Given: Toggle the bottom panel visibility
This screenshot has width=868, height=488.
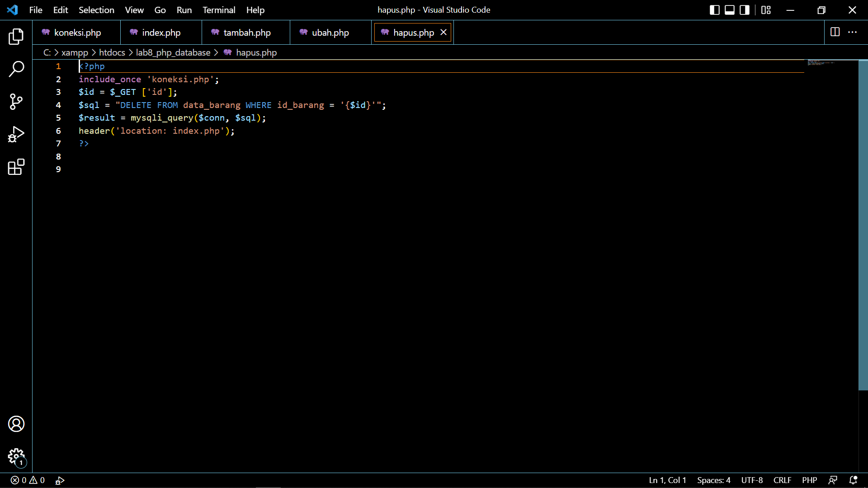Looking at the screenshot, I should coord(729,9).
